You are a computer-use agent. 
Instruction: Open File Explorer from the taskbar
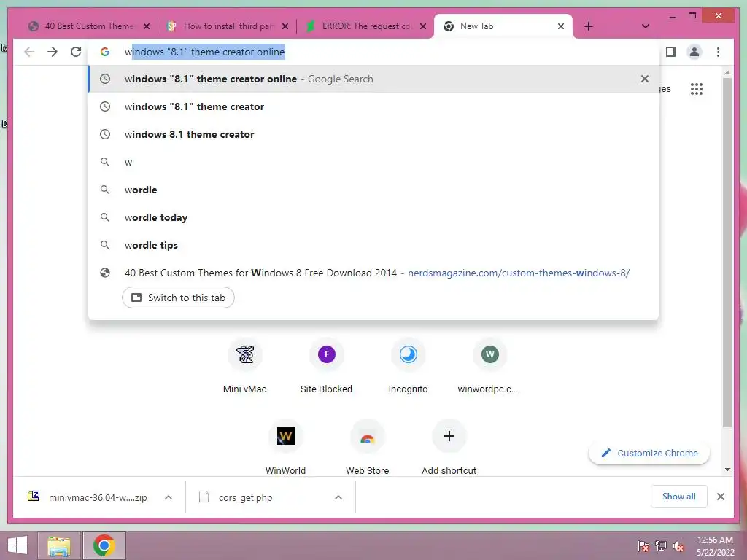[x=59, y=545]
